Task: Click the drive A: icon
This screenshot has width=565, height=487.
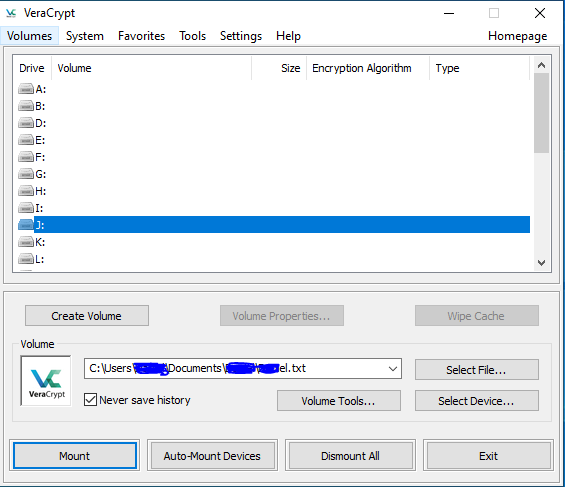Action: click(x=26, y=89)
